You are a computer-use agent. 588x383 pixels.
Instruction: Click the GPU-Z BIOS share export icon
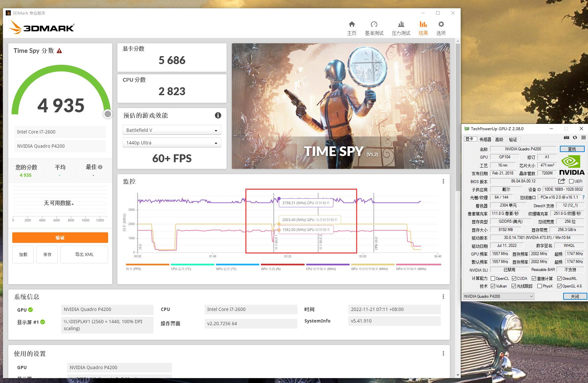(562, 181)
